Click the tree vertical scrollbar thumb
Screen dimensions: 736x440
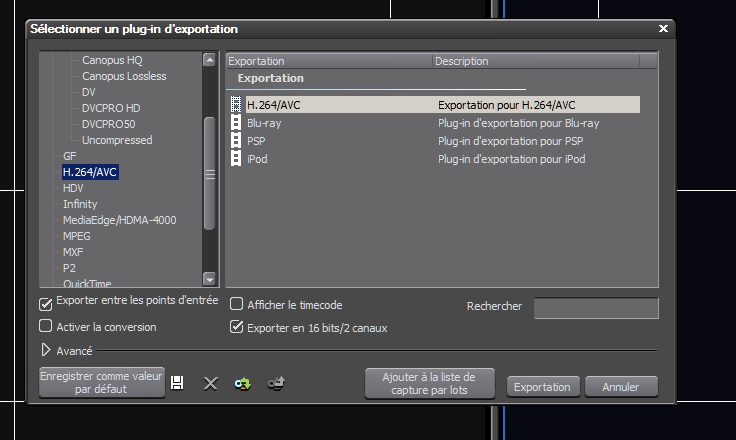click(x=210, y=174)
